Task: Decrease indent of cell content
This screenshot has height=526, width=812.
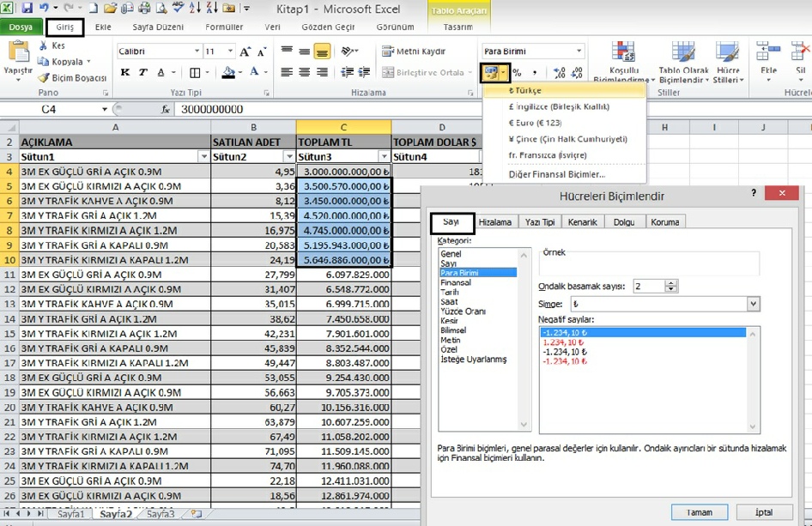Action: click(x=348, y=72)
